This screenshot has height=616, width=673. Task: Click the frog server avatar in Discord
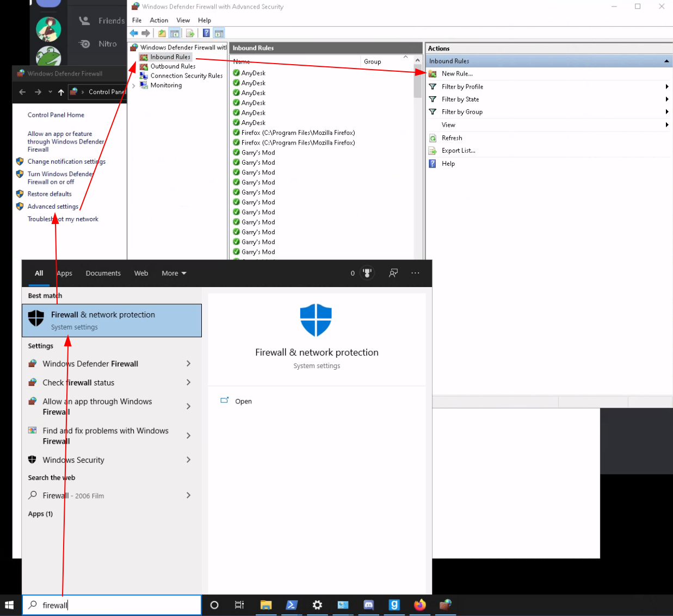pyautogui.click(x=48, y=57)
